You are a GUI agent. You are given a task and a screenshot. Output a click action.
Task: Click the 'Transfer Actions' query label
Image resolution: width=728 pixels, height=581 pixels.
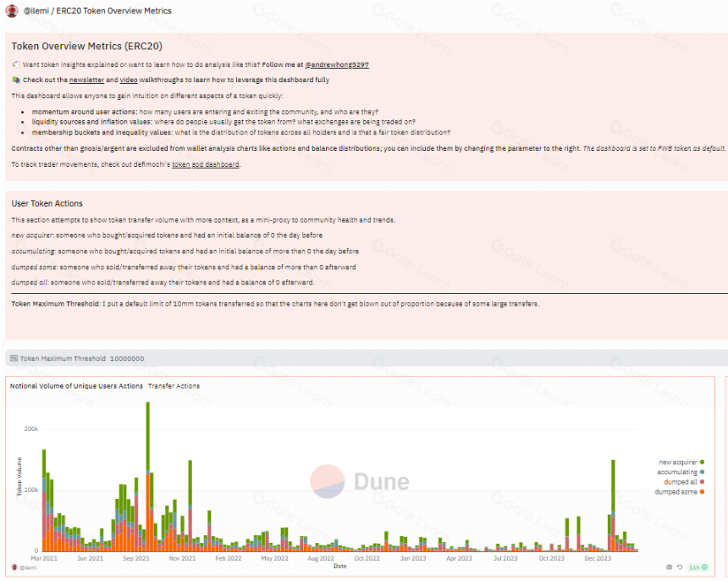coord(174,386)
